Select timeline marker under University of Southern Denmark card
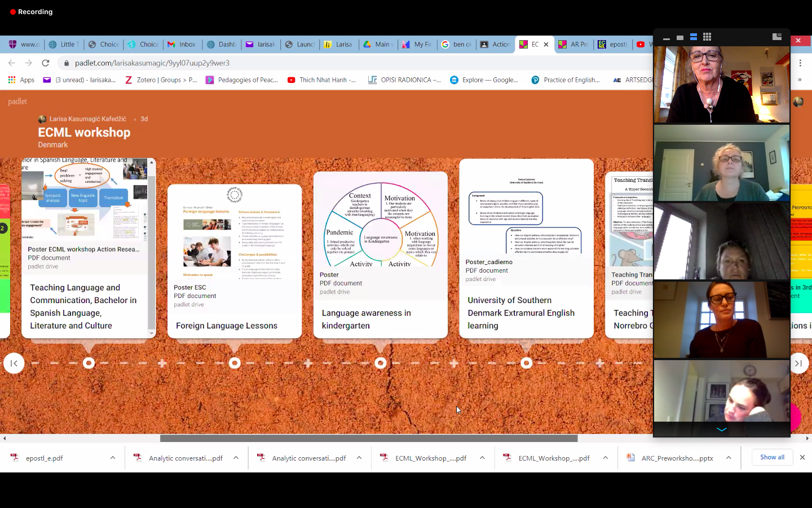Screen dimensions: 812x508 click(x=527, y=364)
